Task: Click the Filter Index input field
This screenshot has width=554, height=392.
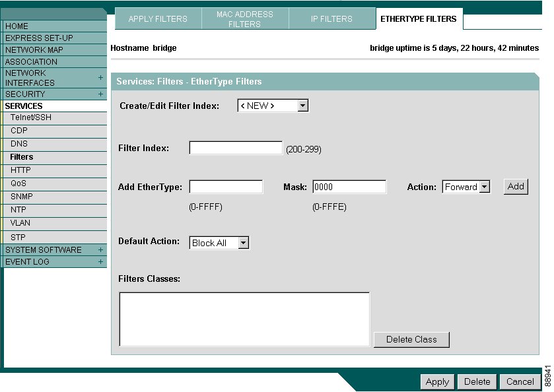Action: coord(235,147)
